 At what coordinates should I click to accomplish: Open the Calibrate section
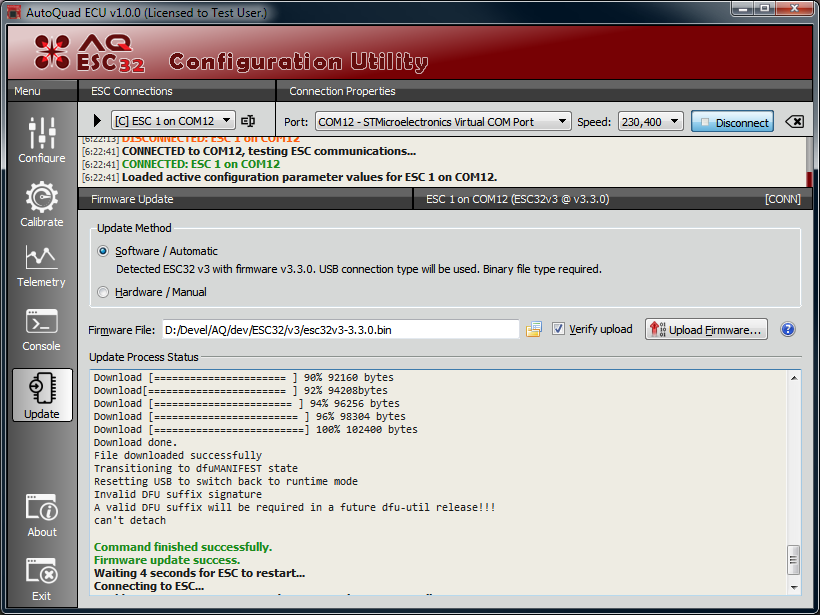pyautogui.click(x=42, y=203)
